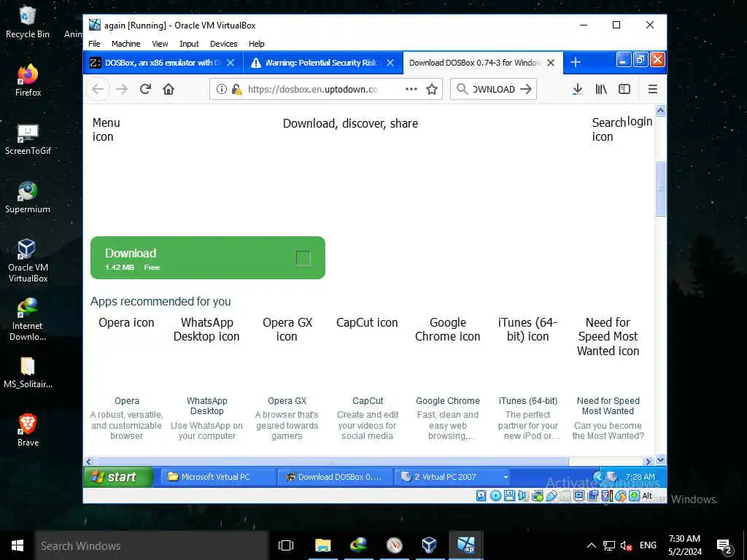Click the search go arrow in Firefox search box
747x560 pixels.
(526, 89)
